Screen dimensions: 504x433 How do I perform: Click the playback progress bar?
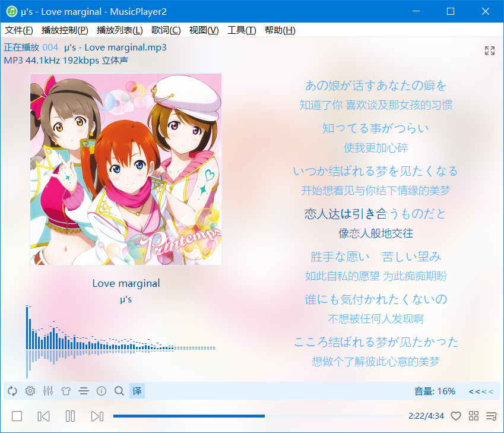point(259,416)
